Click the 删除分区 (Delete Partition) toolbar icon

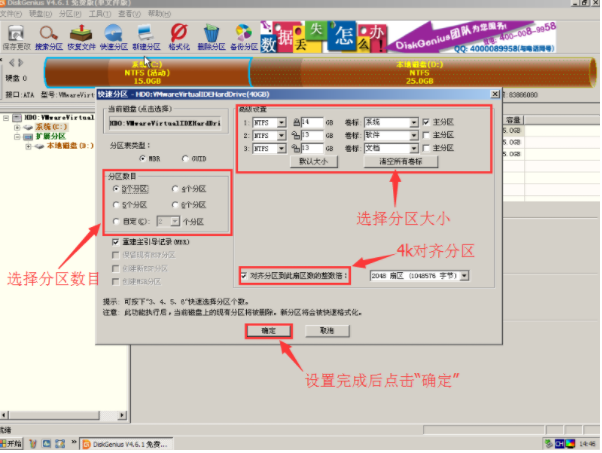point(211,36)
